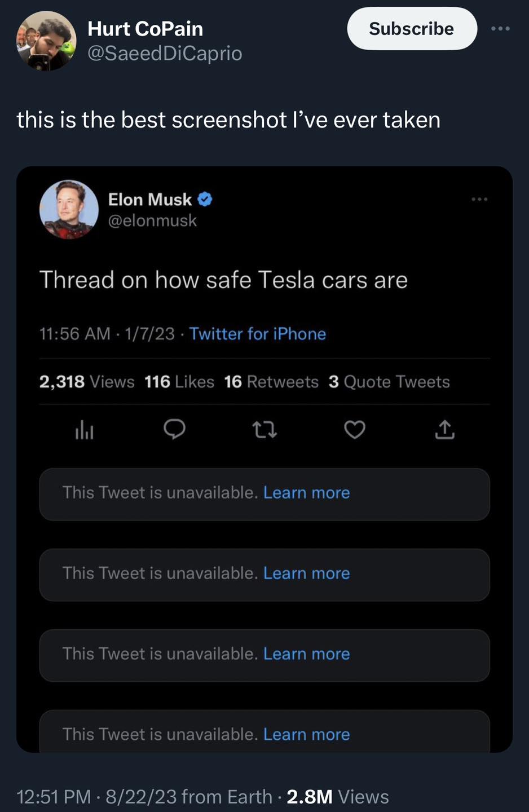The image size is (529, 812).
Task: Click Learn more on the first unavailable tweet
Action: coord(306,492)
